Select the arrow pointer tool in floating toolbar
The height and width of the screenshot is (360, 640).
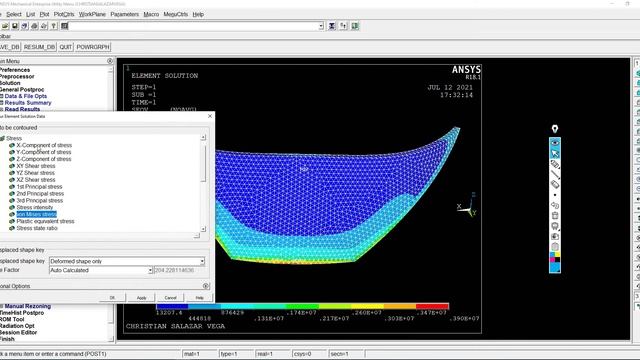pos(555,153)
